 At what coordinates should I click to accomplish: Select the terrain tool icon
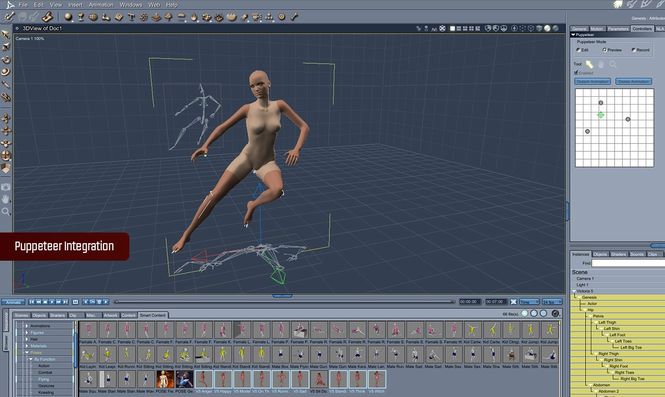click(156, 17)
